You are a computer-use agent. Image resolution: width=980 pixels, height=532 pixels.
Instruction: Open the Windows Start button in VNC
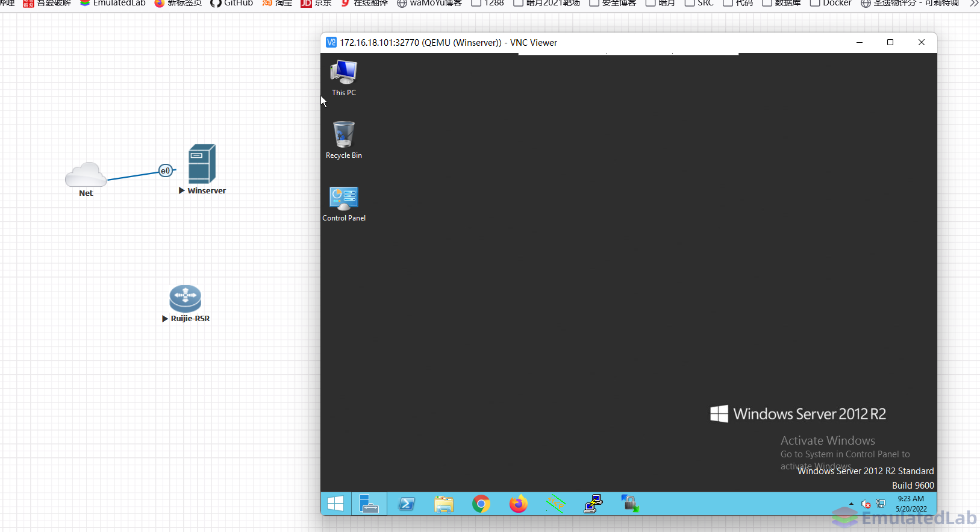pos(336,504)
